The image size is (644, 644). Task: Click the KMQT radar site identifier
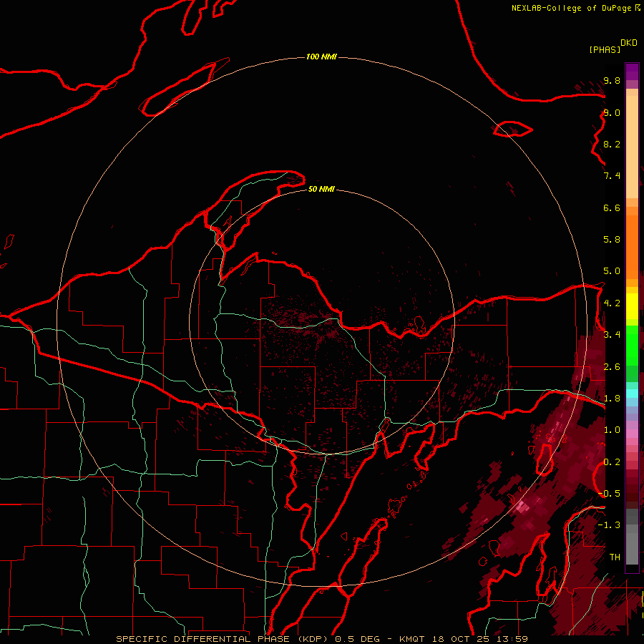click(414, 639)
